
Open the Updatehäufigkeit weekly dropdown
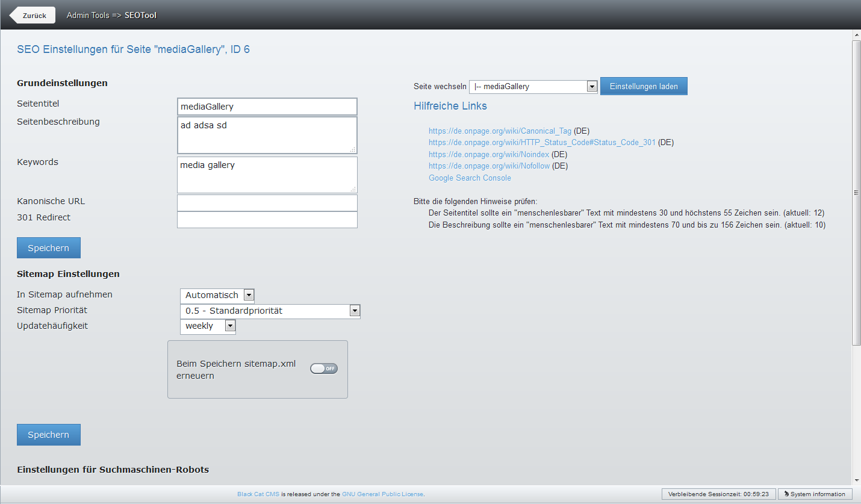click(229, 325)
